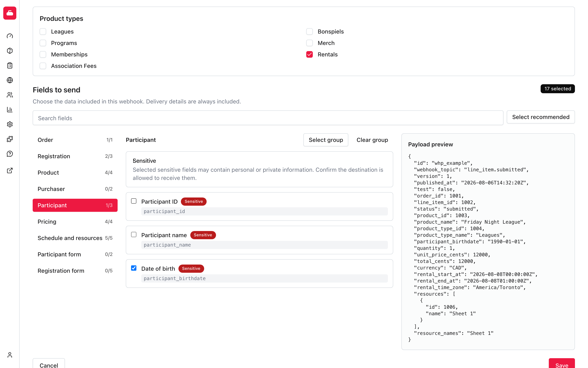This screenshot has width=588, height=368.
Task: Click the external link icon in sidebar
Action: point(10,171)
